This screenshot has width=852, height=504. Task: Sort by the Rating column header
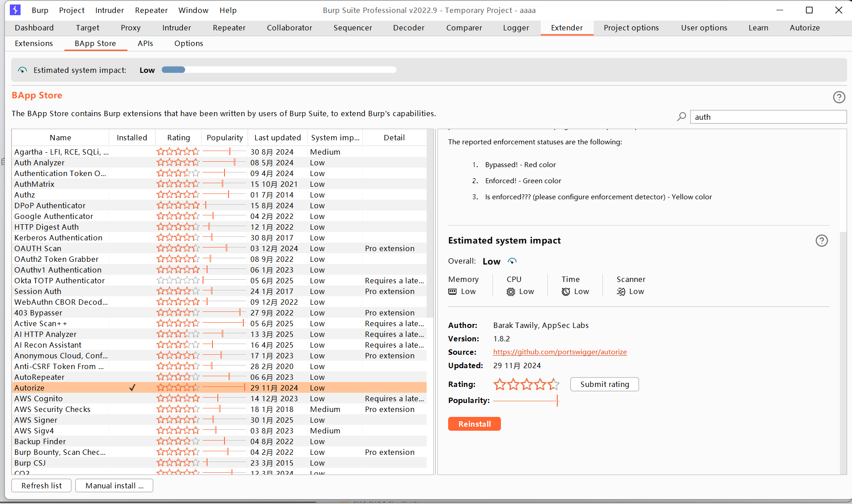pyautogui.click(x=178, y=138)
